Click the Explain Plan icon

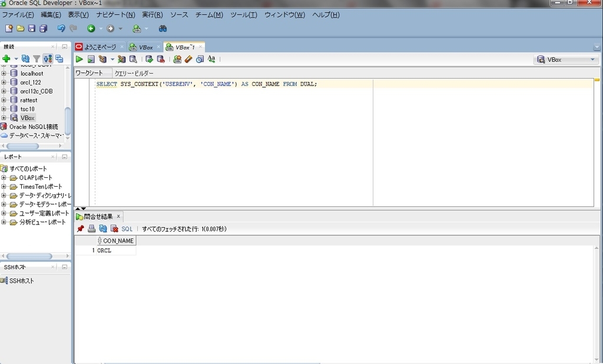[102, 59]
